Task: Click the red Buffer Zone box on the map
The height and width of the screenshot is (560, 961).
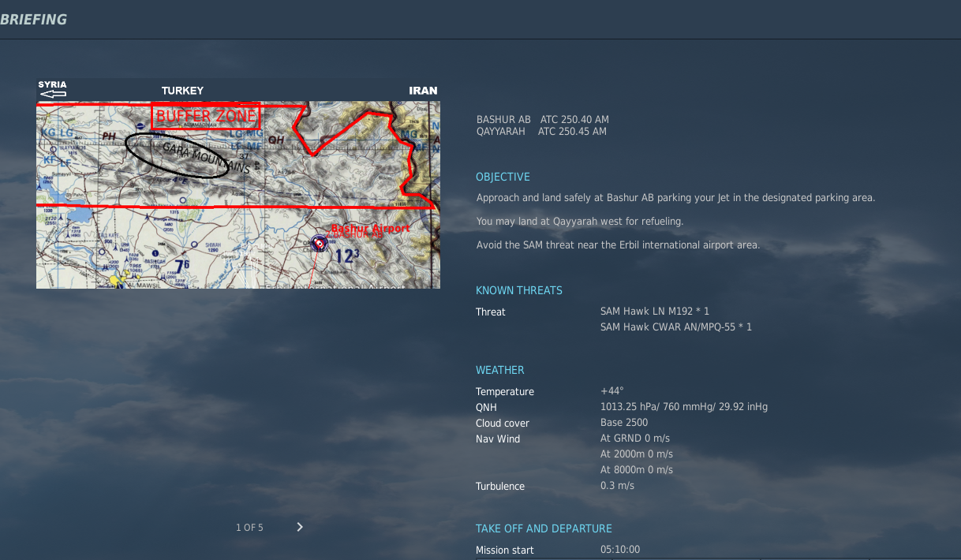Action: click(x=206, y=116)
